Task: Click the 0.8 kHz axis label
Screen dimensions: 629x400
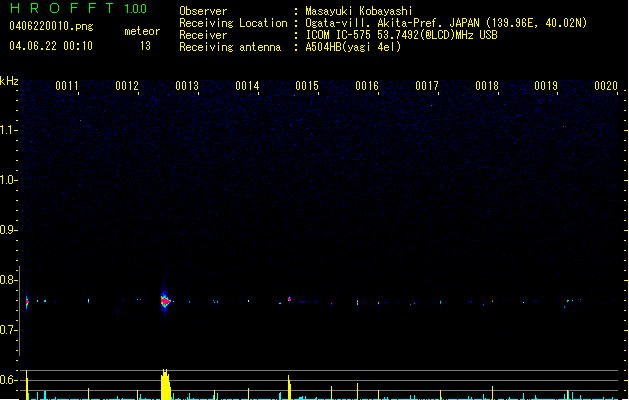Action: click(8, 280)
